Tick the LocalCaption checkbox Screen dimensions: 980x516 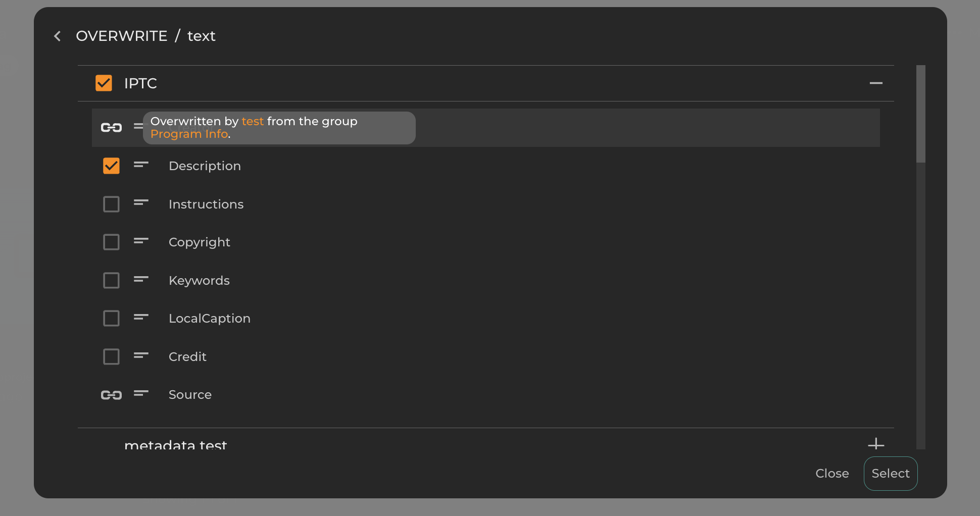pyautogui.click(x=111, y=319)
